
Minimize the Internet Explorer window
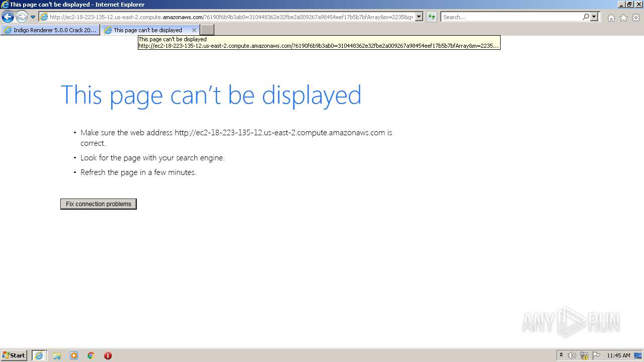point(621,5)
